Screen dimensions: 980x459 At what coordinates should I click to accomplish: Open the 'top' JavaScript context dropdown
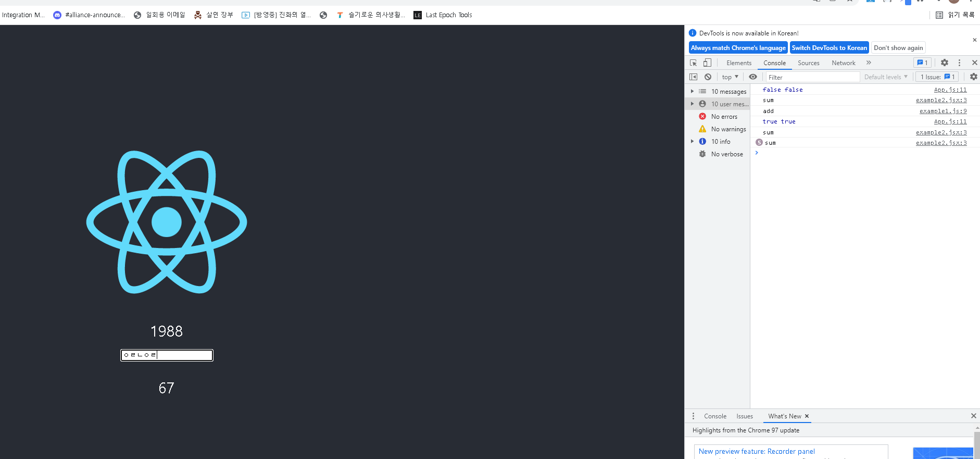730,77
